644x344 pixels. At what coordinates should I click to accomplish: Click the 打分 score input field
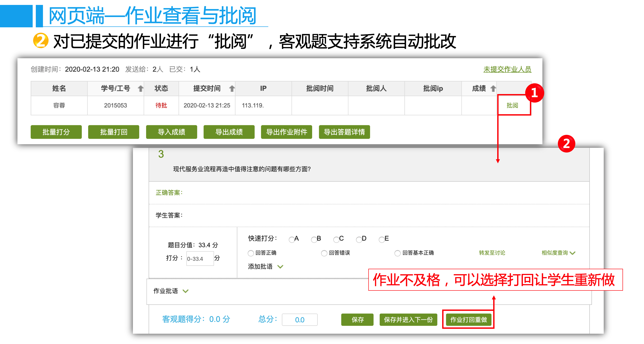click(x=200, y=259)
